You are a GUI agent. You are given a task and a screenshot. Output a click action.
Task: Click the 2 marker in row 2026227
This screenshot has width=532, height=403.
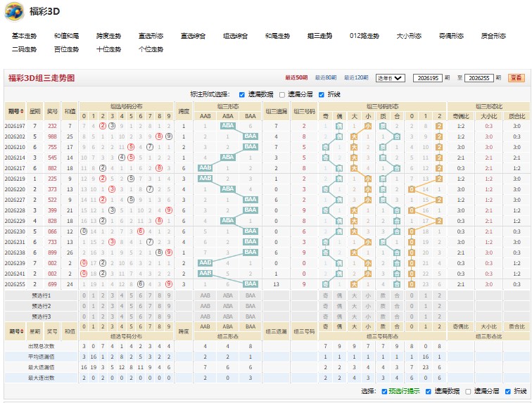click(x=439, y=200)
